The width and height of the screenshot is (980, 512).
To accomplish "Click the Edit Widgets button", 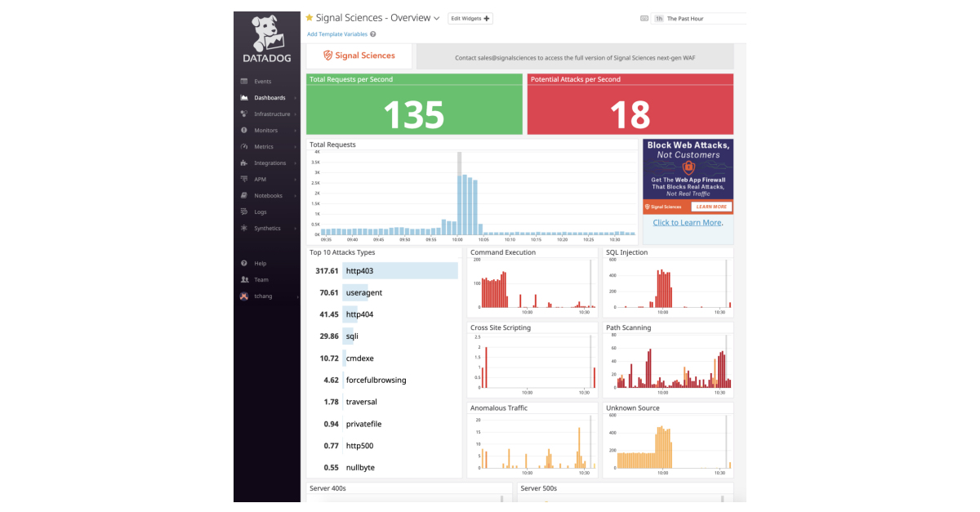I will click(470, 18).
